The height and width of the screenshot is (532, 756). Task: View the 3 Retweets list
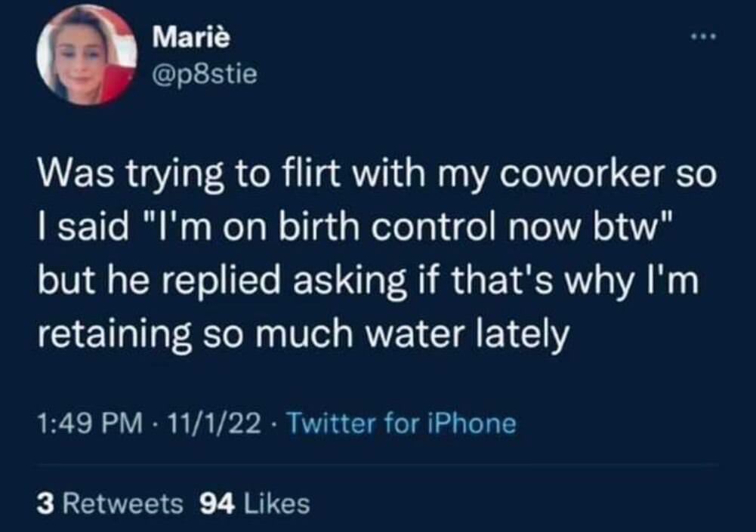(110, 503)
